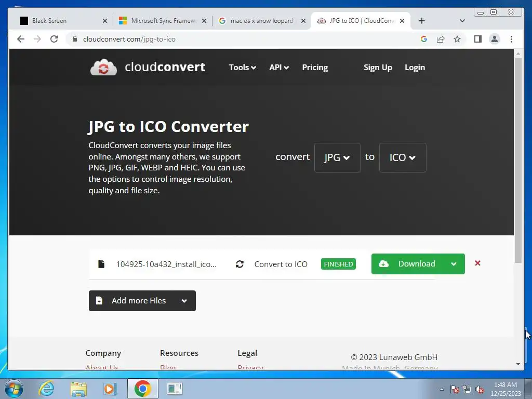Expand the Download options arrow
This screenshot has height=399, width=532.
pyautogui.click(x=454, y=263)
